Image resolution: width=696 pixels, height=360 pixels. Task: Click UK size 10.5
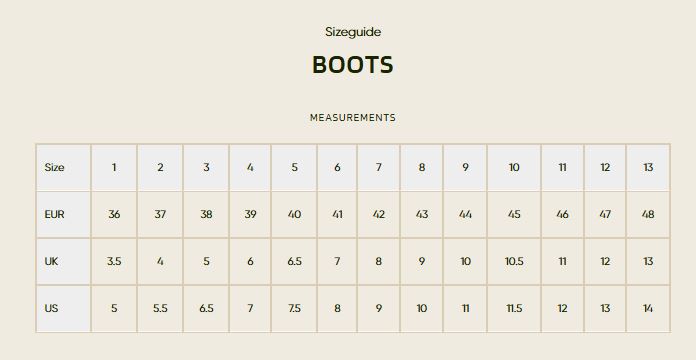514,261
